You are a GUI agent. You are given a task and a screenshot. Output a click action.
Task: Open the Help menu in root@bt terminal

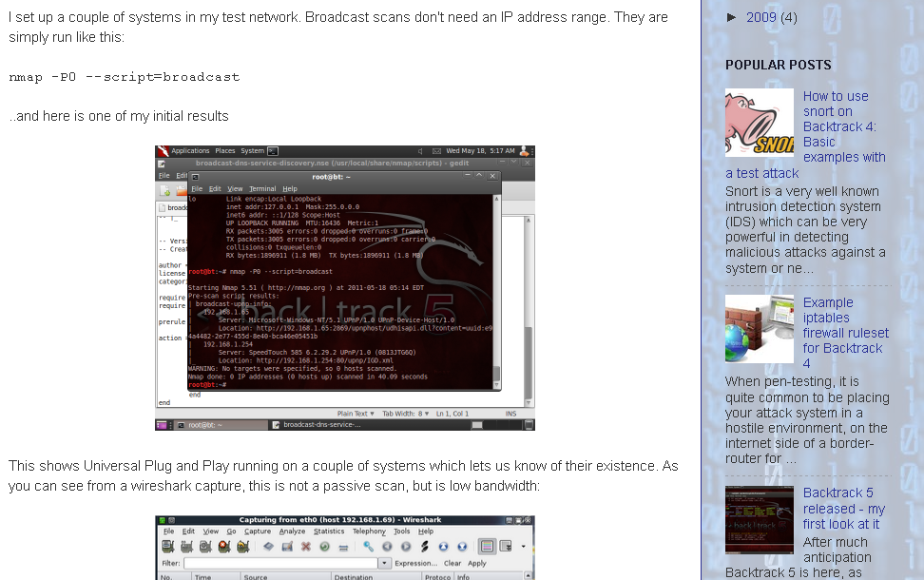pyautogui.click(x=290, y=188)
